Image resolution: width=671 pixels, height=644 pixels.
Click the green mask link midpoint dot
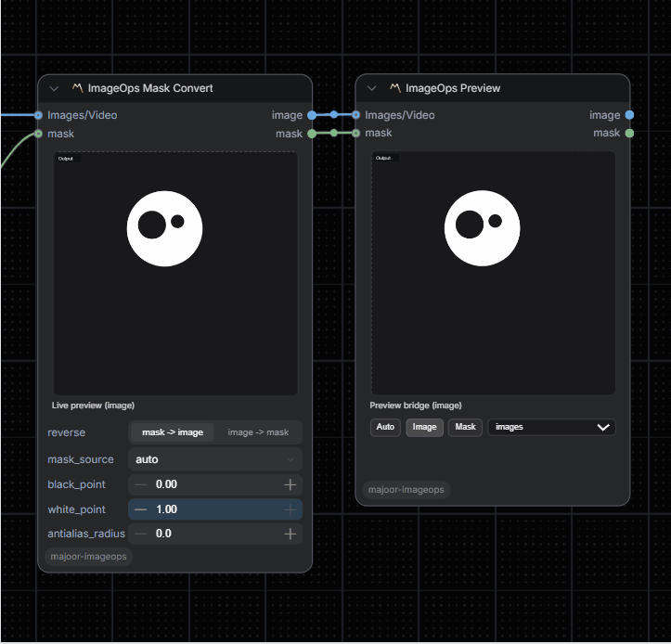334,133
